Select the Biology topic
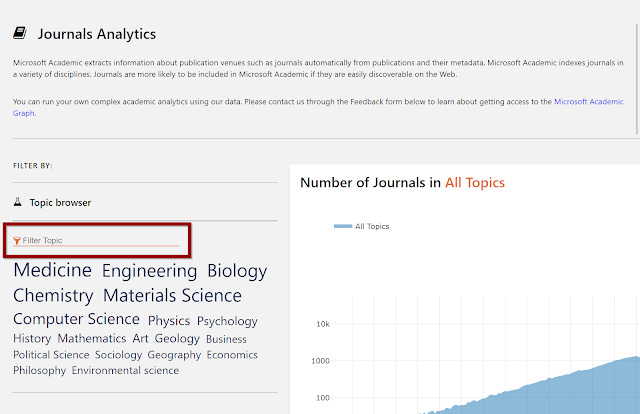The image size is (640, 414). click(237, 271)
